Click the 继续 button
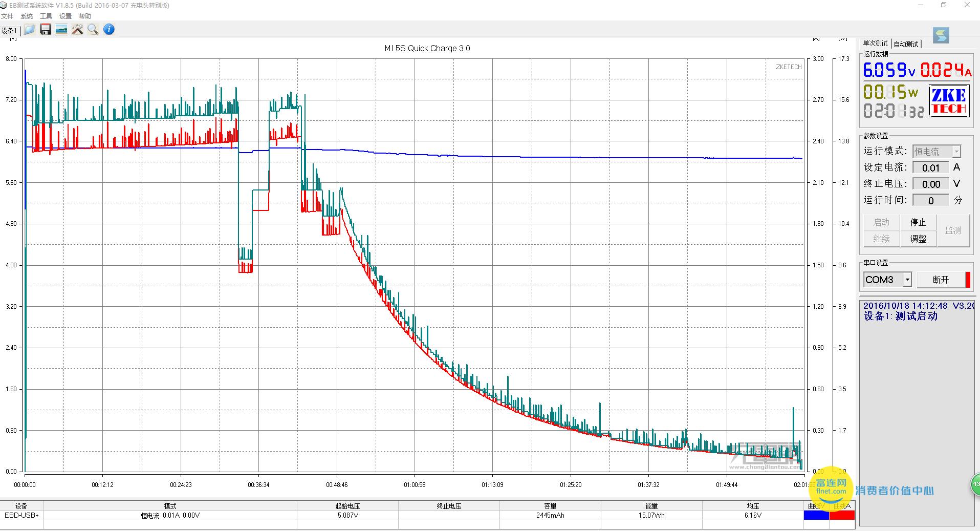The width and height of the screenshot is (980, 531). [x=882, y=239]
